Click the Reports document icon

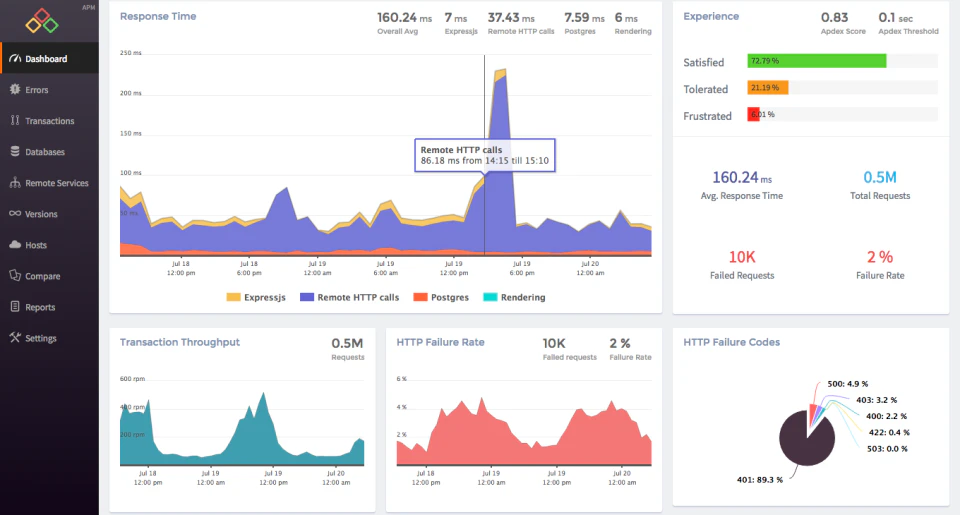(14, 307)
